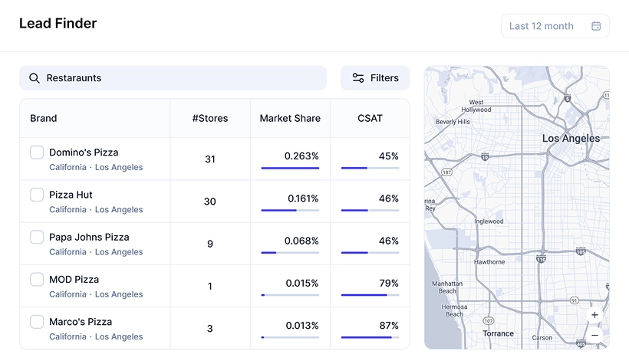Open the Filters button
The height and width of the screenshot is (364, 629).
pos(375,78)
